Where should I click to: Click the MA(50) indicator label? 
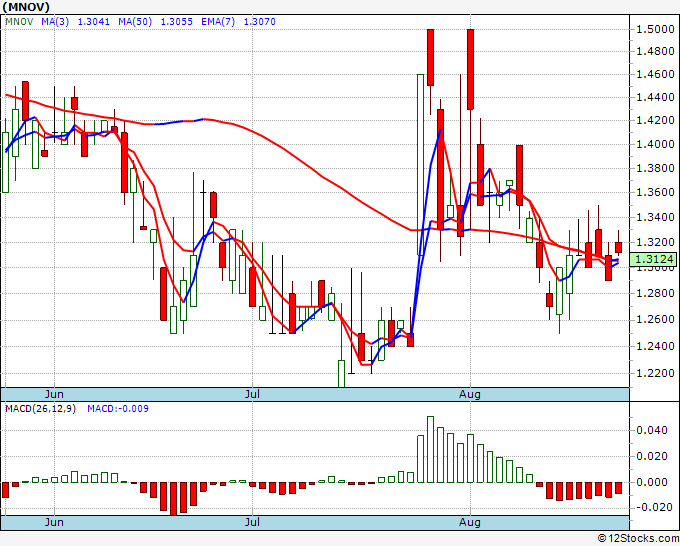135,22
